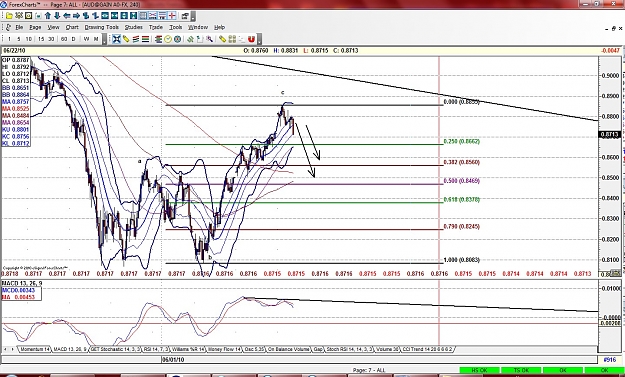Select the parallel lines drawing tool
The image size is (625, 377).
point(136,39)
